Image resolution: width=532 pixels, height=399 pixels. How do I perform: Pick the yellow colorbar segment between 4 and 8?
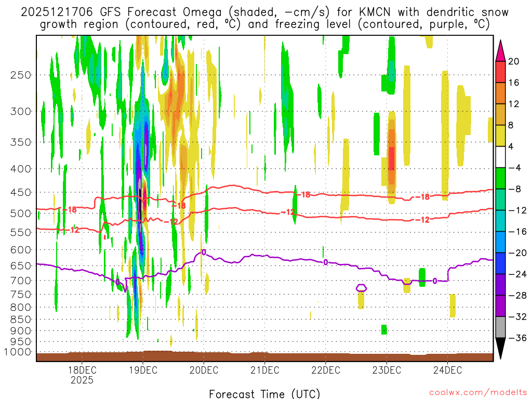[x=501, y=136]
